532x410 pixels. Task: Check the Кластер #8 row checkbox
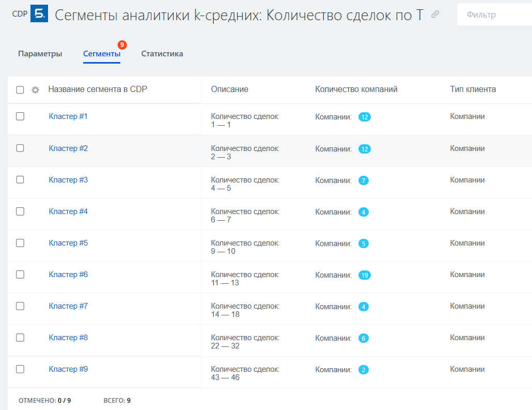point(20,338)
